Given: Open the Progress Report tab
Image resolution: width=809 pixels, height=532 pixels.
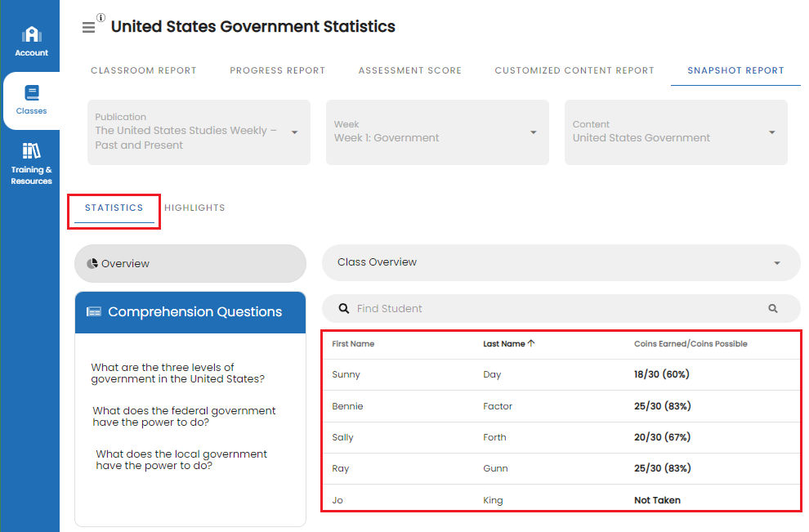Looking at the screenshot, I should click(x=277, y=71).
